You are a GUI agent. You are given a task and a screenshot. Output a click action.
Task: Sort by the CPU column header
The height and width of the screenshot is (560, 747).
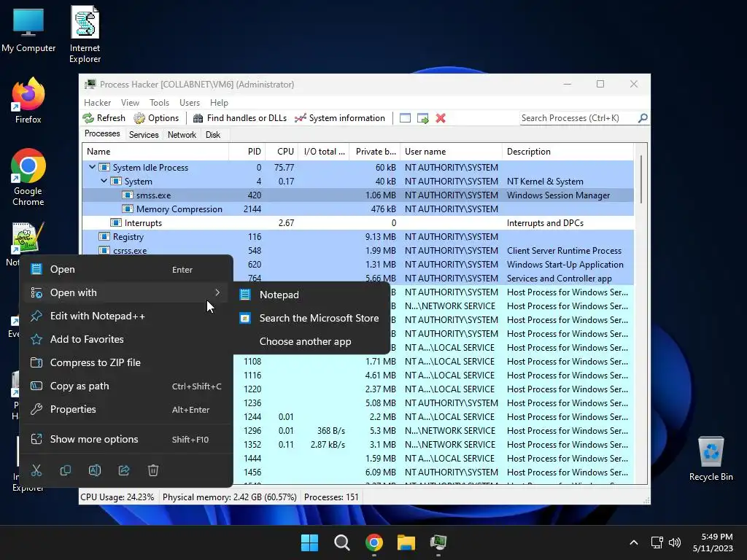(x=282, y=152)
